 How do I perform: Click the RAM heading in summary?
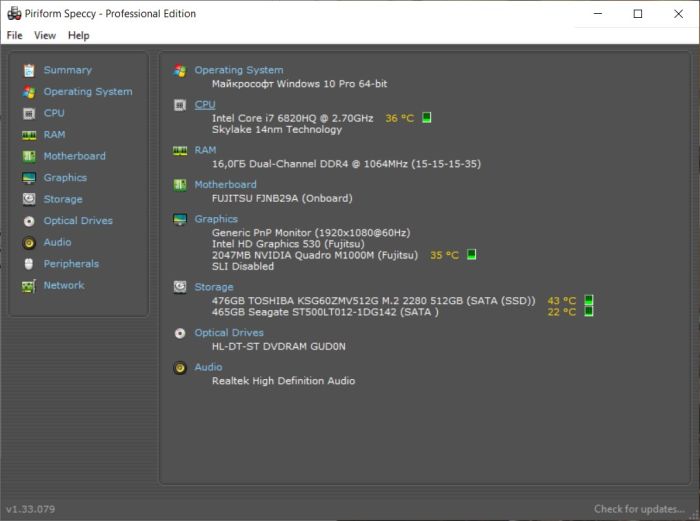[205, 150]
